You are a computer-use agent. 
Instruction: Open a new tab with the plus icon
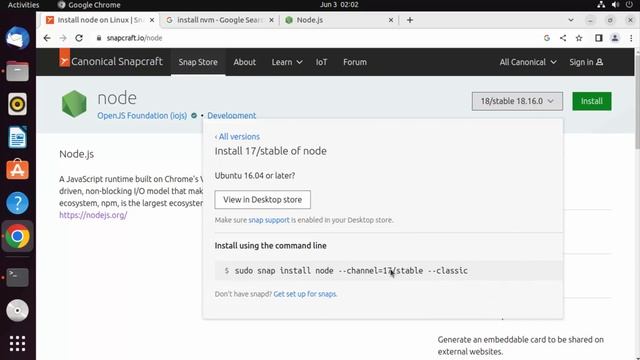coord(410,20)
